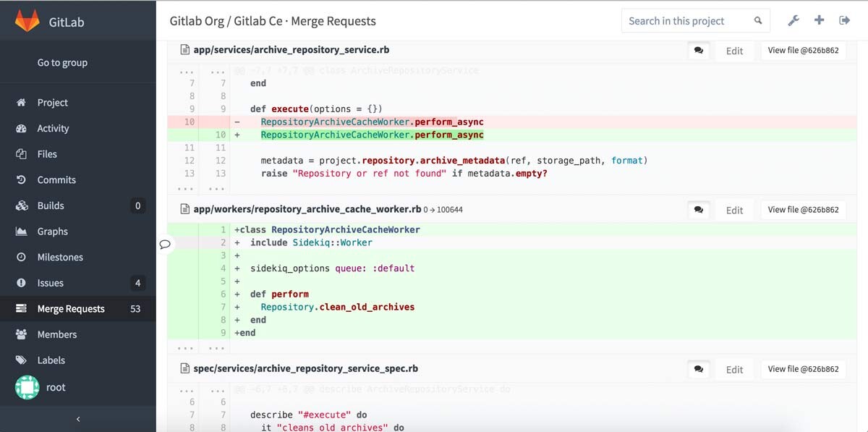868x432 pixels.
Task: Open View file @626b862 for the worker file
Action: [x=803, y=209]
